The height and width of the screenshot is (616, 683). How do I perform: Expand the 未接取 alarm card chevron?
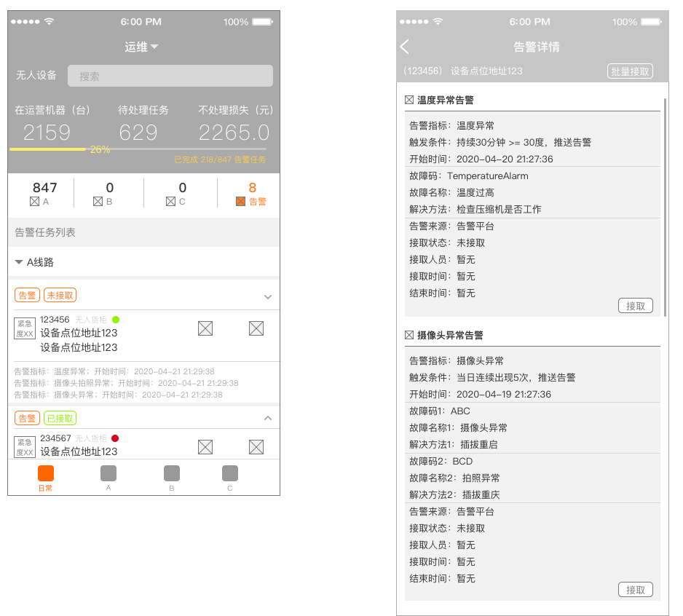(x=267, y=296)
